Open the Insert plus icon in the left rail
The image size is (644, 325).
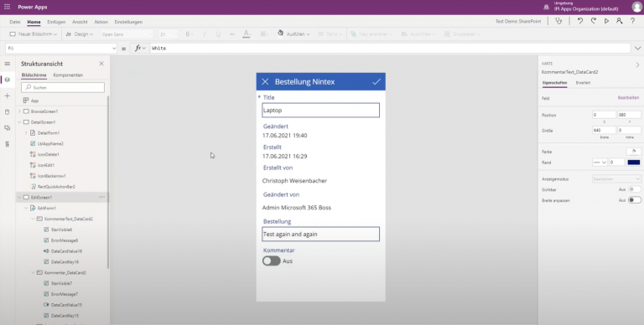coord(7,95)
